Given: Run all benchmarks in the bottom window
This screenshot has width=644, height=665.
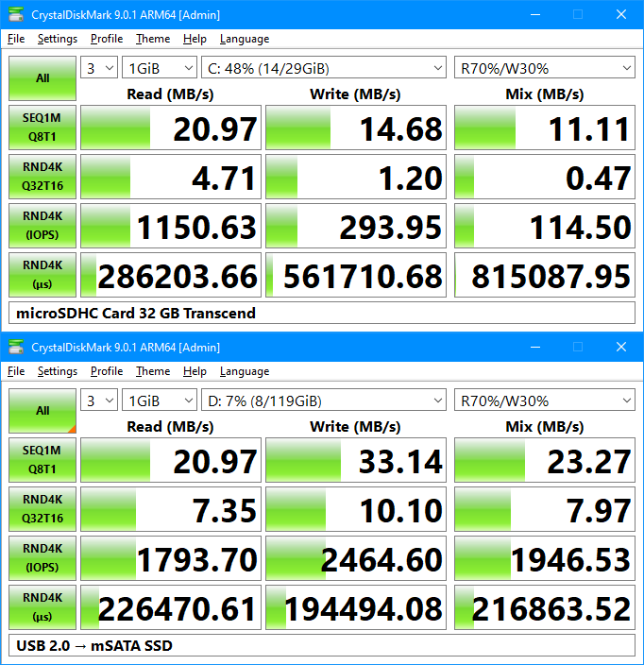Looking at the screenshot, I should coord(42,411).
